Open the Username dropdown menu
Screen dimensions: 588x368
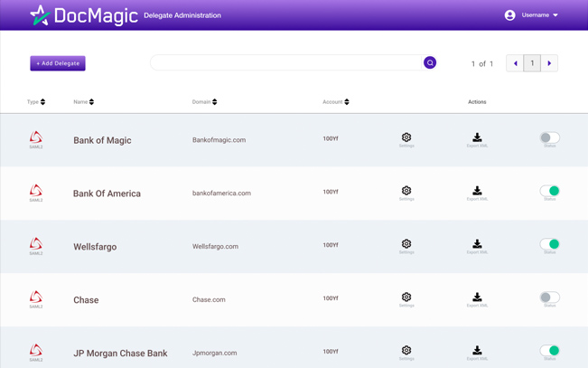tap(539, 15)
